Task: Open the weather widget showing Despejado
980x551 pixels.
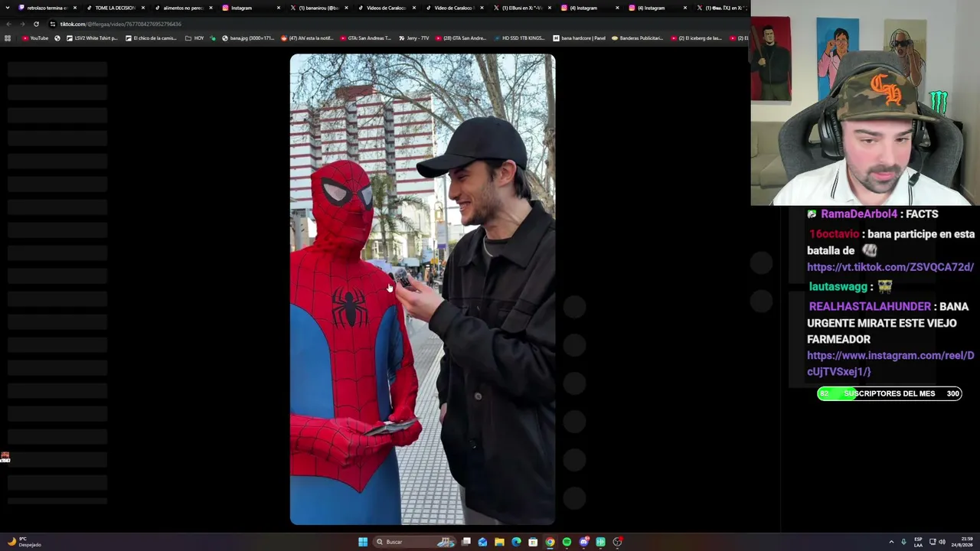Action: pyautogui.click(x=24, y=542)
